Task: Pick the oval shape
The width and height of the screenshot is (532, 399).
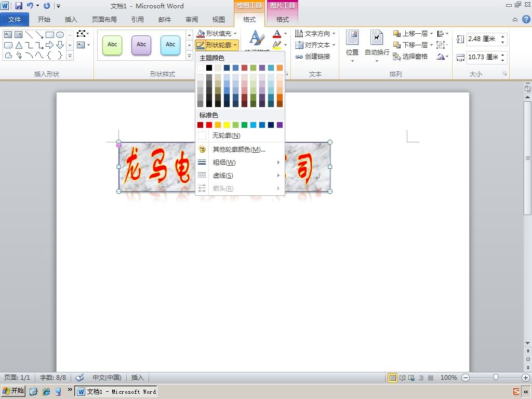Action: [60, 35]
